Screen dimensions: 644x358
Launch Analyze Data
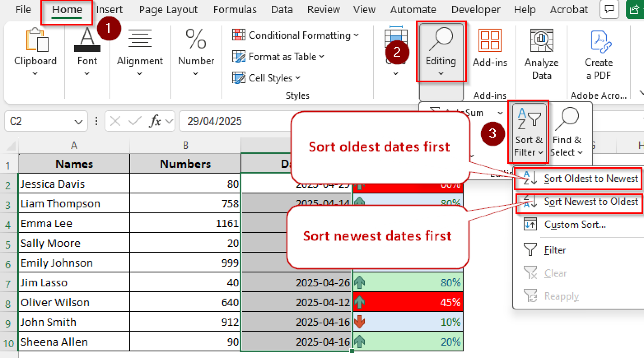click(541, 50)
